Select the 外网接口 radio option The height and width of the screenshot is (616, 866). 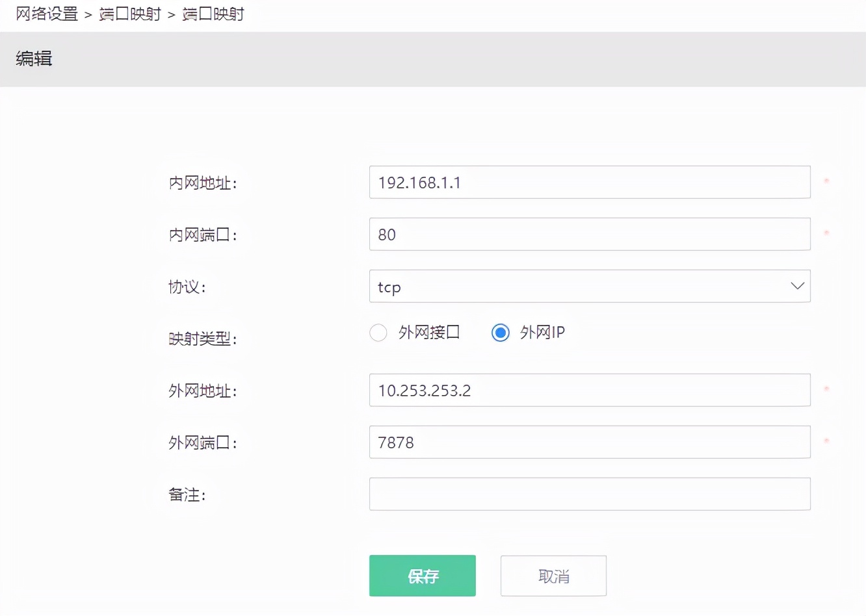coord(378,333)
